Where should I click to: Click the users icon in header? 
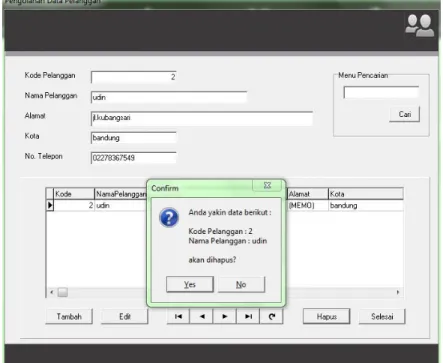420,25
